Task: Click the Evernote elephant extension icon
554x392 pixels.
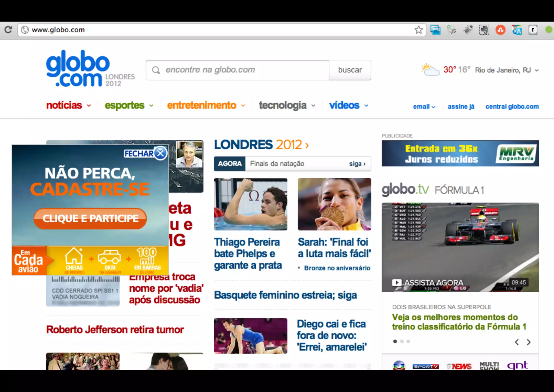Action: point(484,30)
